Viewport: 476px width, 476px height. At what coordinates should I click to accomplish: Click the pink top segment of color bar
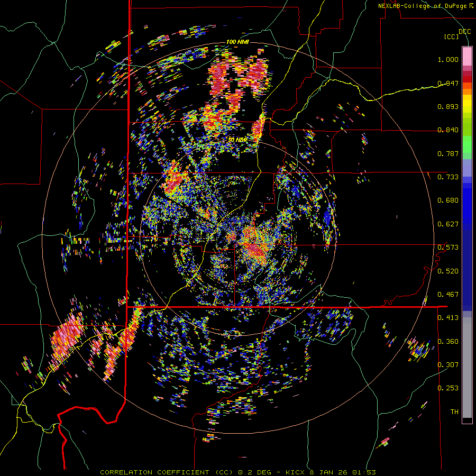click(467, 56)
